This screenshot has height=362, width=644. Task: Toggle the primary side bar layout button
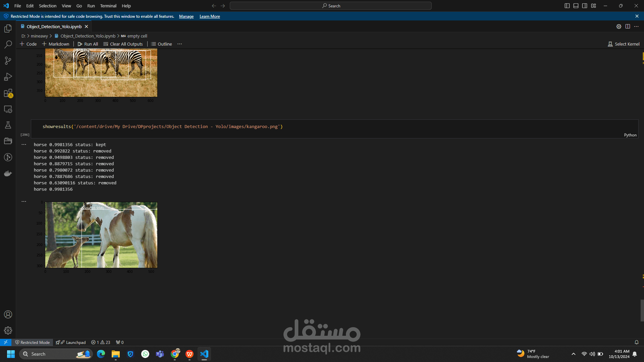(x=567, y=6)
